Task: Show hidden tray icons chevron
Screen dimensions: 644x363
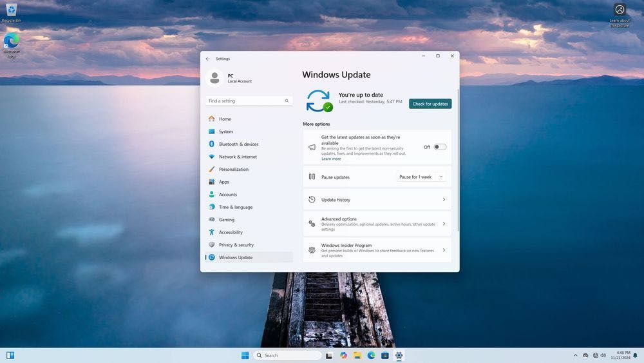Action: click(575, 355)
